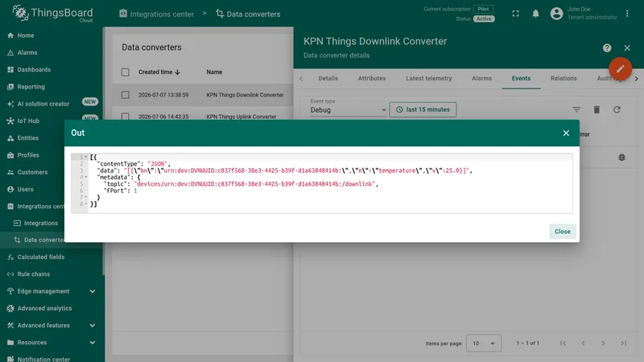Click the orange edit pencil button
644x362 pixels.
point(620,68)
